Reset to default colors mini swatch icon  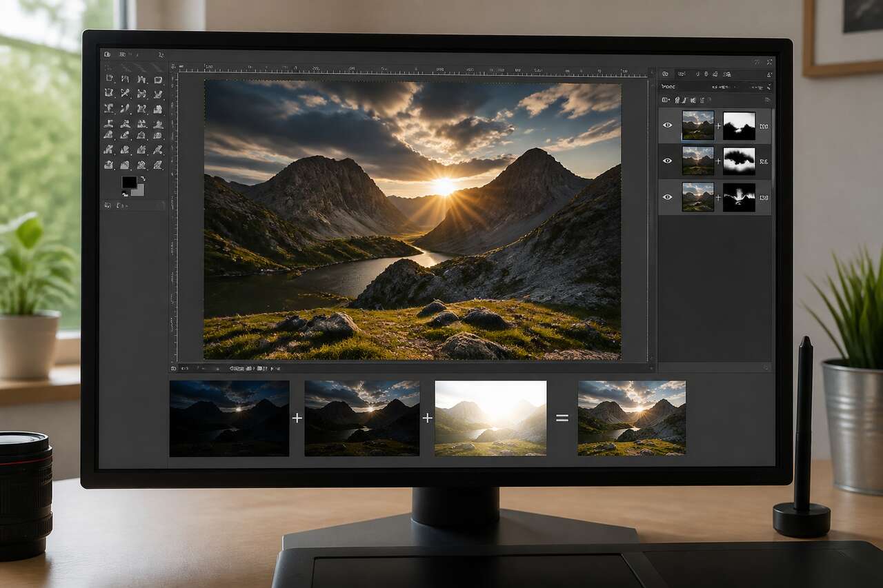[125, 194]
